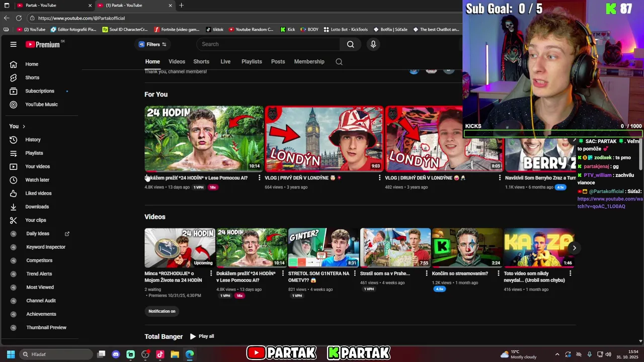Open a new browser tab

181,5
